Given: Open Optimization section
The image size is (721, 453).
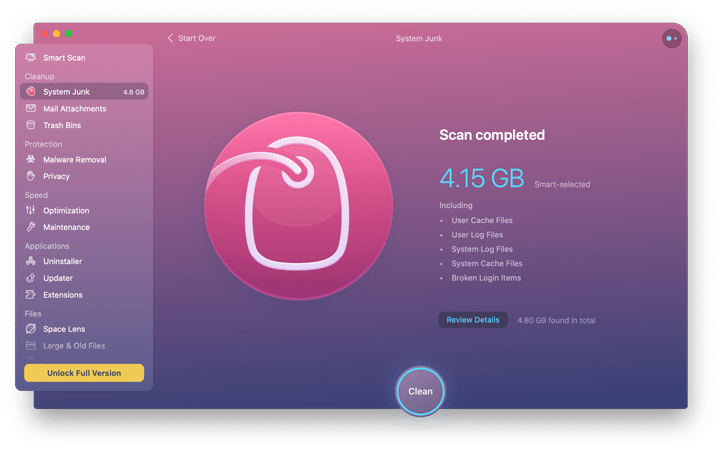Looking at the screenshot, I should (x=84, y=210).
